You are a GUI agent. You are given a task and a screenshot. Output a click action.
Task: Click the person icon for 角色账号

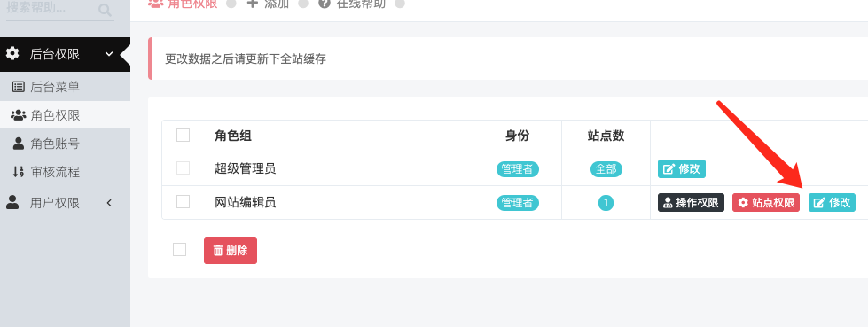point(19,144)
